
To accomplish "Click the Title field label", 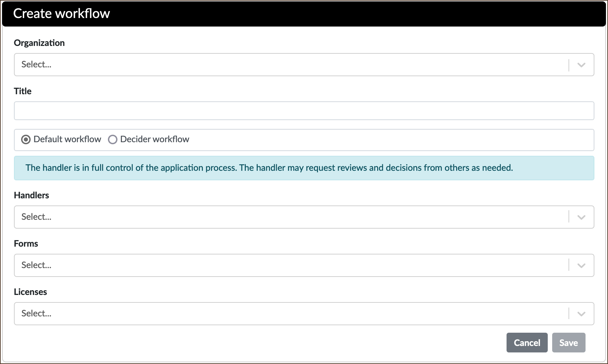I will tap(22, 91).
